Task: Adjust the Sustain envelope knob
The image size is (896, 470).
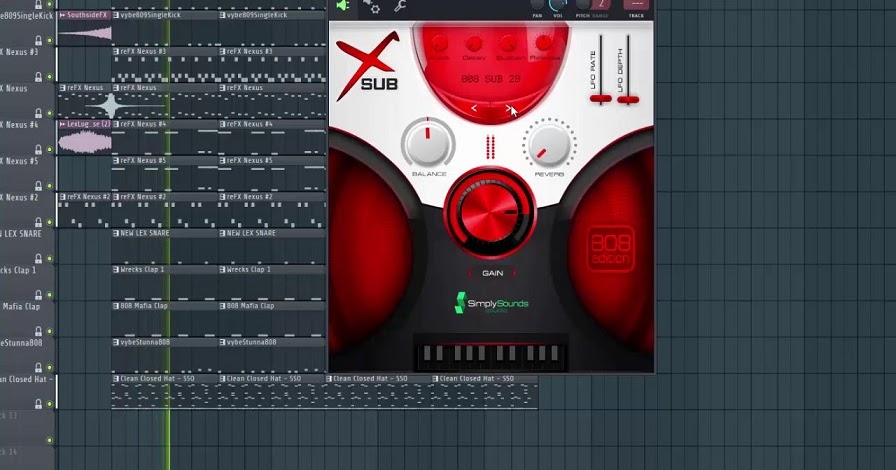Action: pos(509,43)
